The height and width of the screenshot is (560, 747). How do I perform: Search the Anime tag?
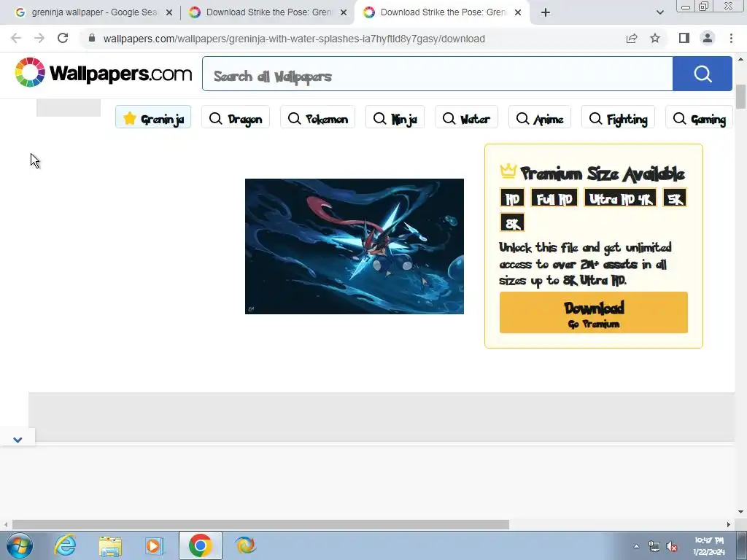pos(540,117)
